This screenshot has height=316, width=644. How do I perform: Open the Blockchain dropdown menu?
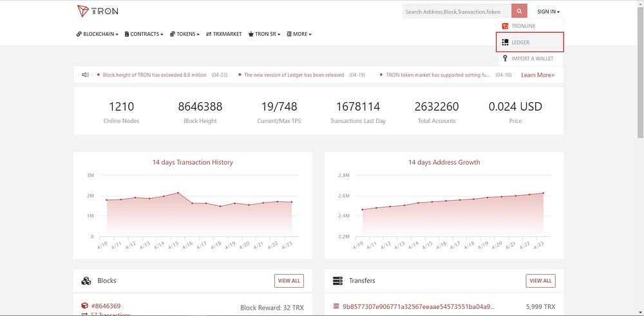(x=97, y=34)
